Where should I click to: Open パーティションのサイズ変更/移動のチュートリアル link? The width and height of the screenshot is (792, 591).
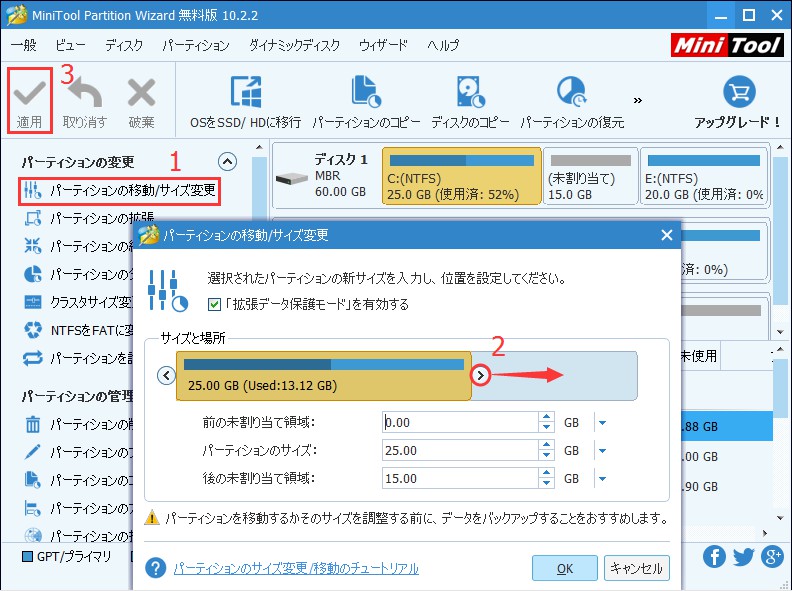click(x=296, y=569)
